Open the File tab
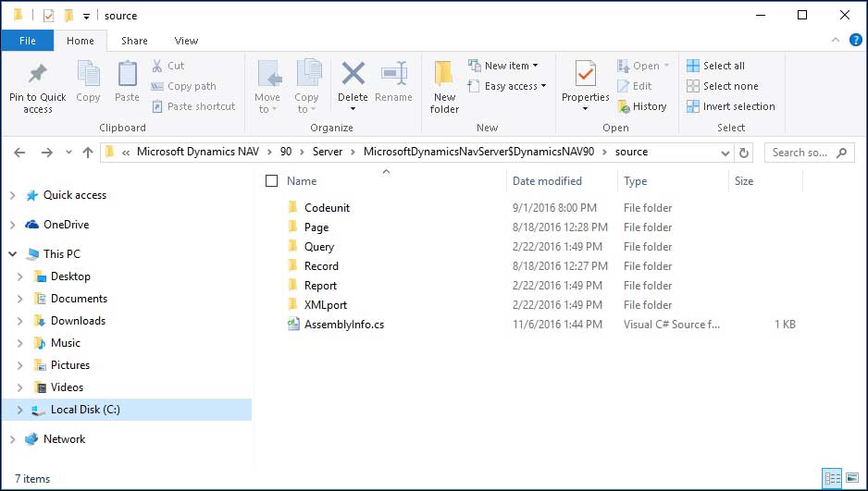Screen dimensions: 868x491 [x=28, y=41]
